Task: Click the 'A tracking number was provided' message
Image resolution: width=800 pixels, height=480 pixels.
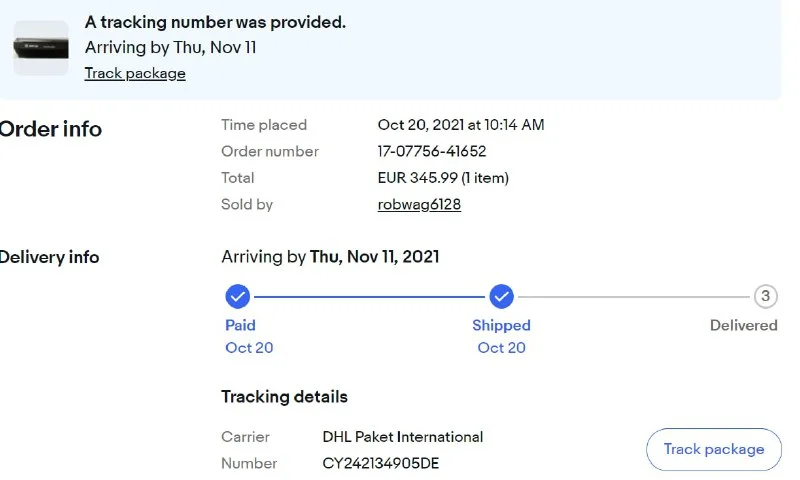Action: (215, 22)
